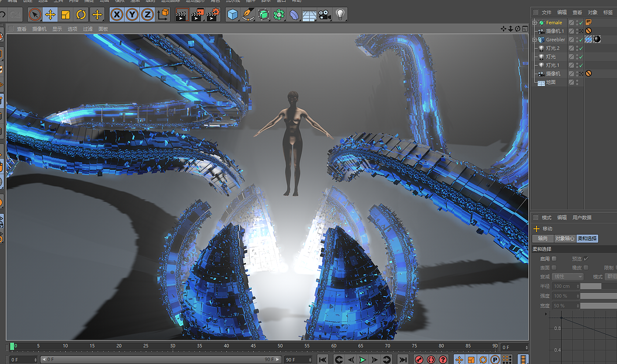
Task: Open the deformer objects icon
Action: click(294, 14)
